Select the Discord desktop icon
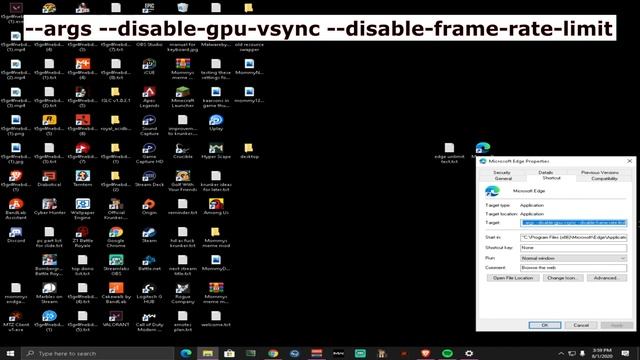The height and width of the screenshot is (360, 640). click(16, 235)
